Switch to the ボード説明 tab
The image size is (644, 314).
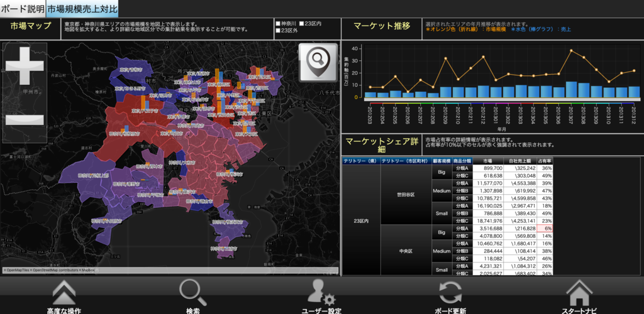pos(22,9)
